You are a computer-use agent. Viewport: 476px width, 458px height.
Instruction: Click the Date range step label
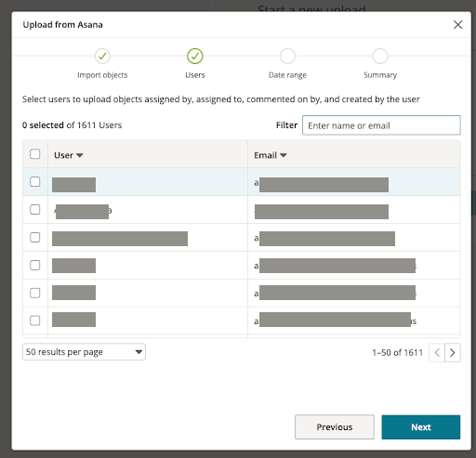(x=287, y=75)
